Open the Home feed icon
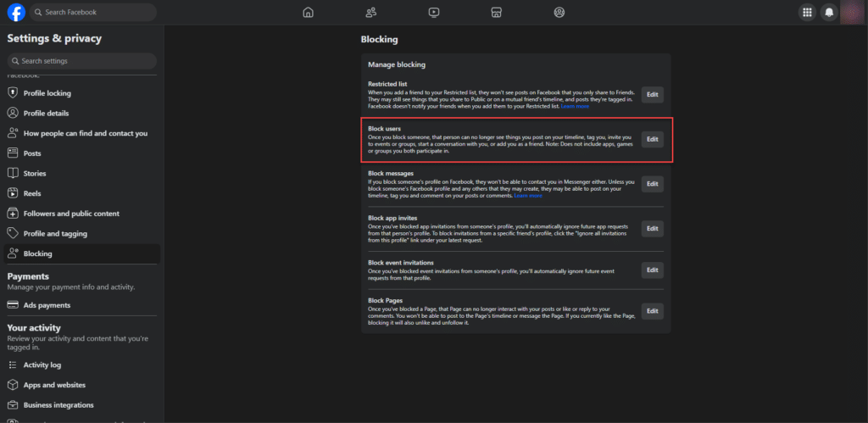This screenshot has width=868, height=423. click(308, 12)
